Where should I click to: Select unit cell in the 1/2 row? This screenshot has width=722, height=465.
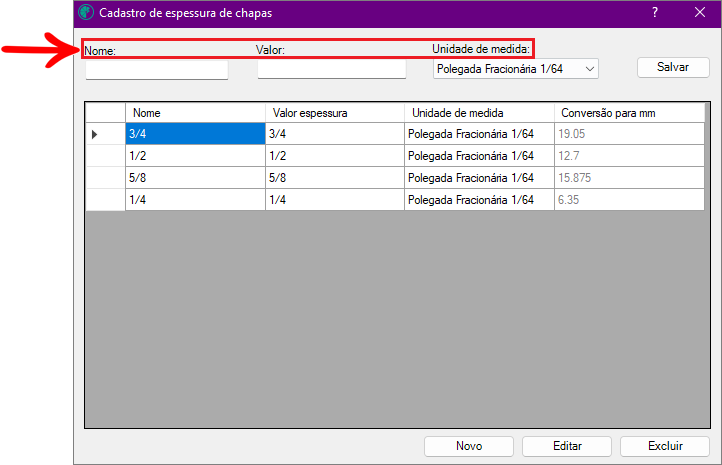479,156
